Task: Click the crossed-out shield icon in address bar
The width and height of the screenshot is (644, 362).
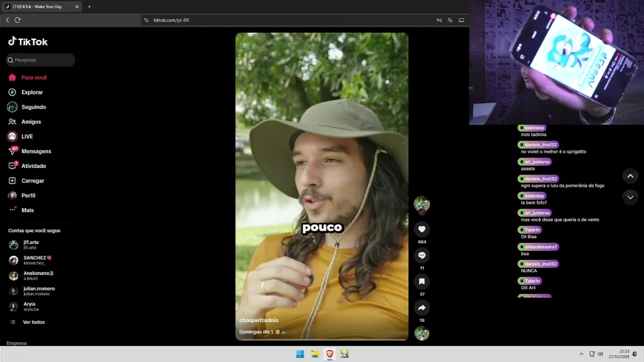Action: point(439,20)
